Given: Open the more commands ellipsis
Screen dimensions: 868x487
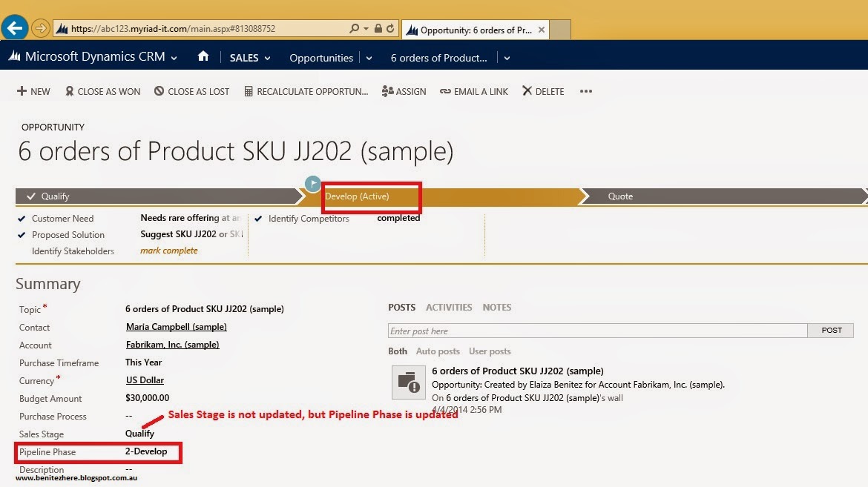Looking at the screenshot, I should click(x=585, y=91).
